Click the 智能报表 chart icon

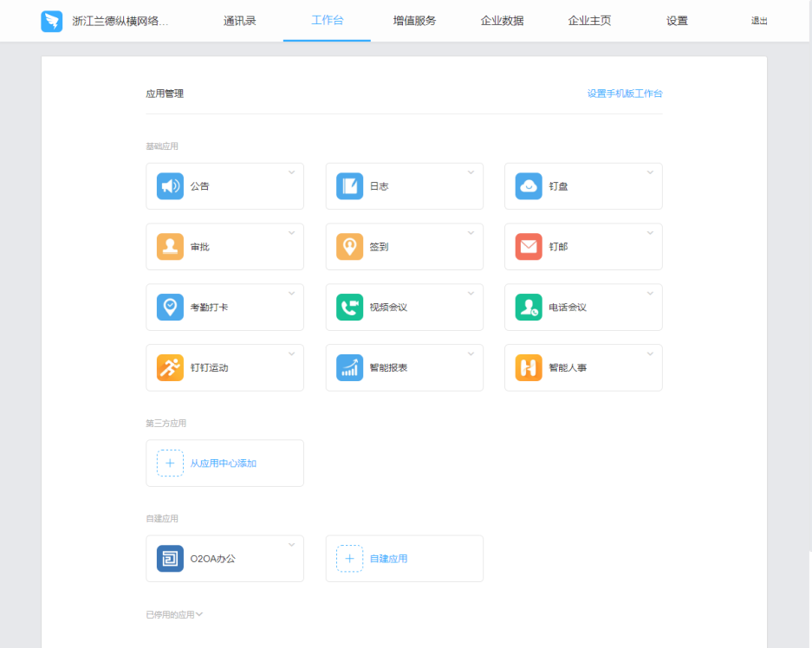coord(349,368)
